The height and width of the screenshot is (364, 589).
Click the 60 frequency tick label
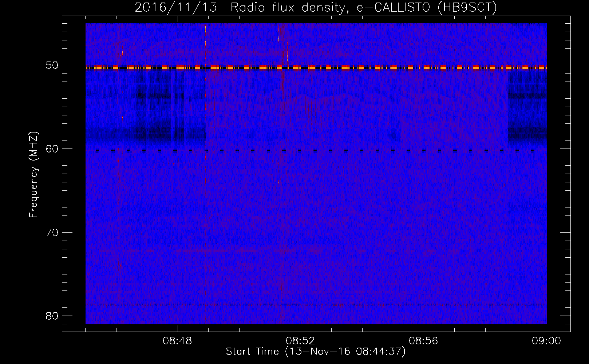coord(52,149)
